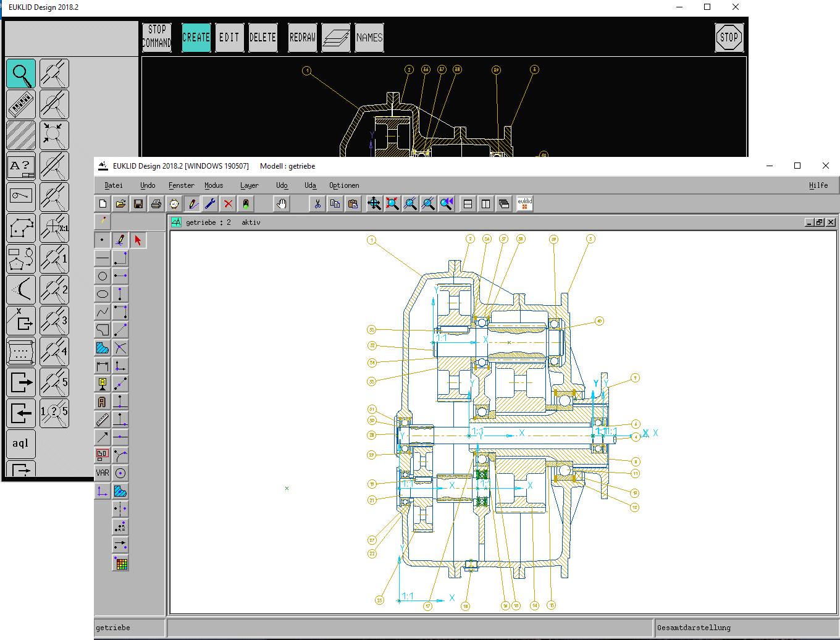Image resolution: width=840 pixels, height=640 pixels.
Task: Click the aql button in background palette
Action: click(x=21, y=444)
